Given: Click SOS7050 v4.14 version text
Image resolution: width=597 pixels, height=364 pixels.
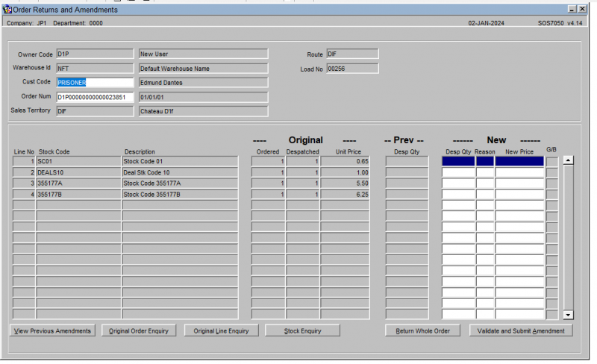Looking at the screenshot, I should [x=560, y=23].
